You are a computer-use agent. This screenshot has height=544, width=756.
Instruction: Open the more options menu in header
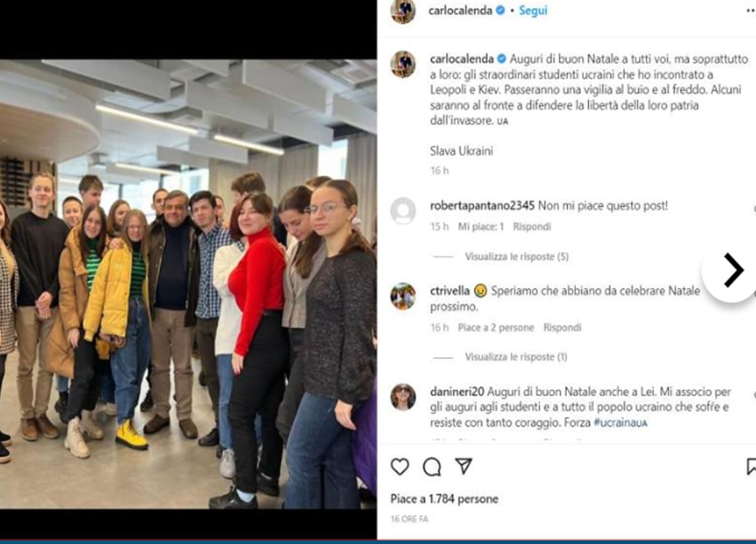tap(750, 11)
